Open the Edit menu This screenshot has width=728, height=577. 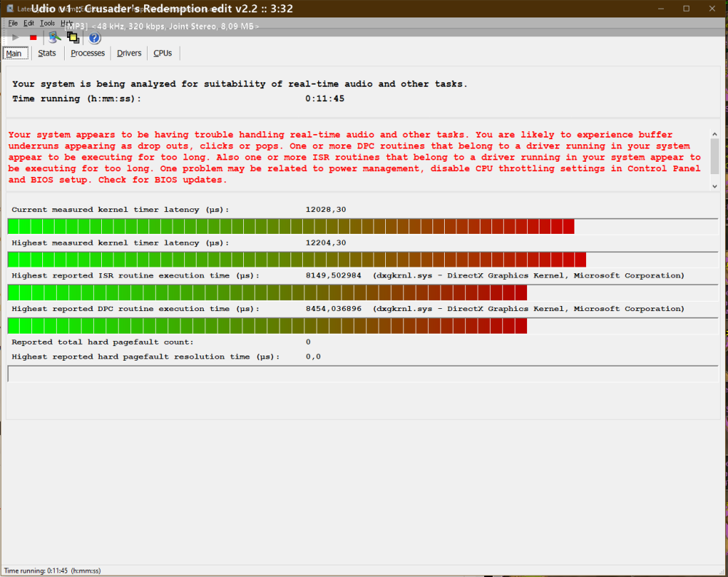pos(28,23)
